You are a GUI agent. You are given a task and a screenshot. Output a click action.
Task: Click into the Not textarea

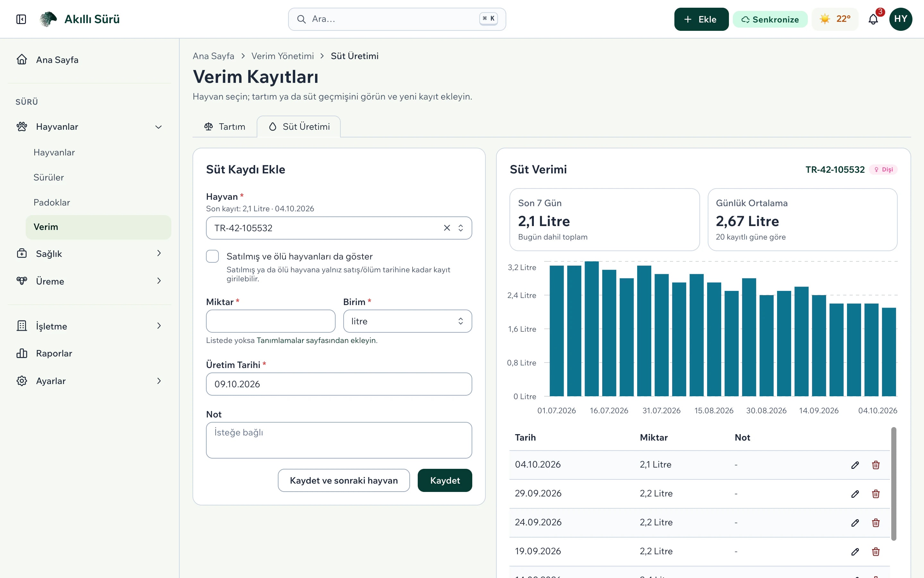[x=339, y=440]
